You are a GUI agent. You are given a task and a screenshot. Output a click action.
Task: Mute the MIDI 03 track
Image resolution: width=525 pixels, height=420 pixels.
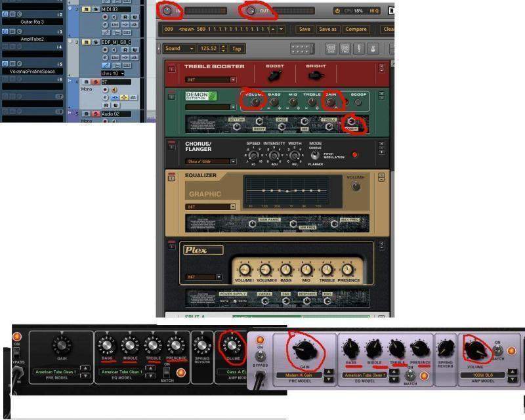pos(86,10)
